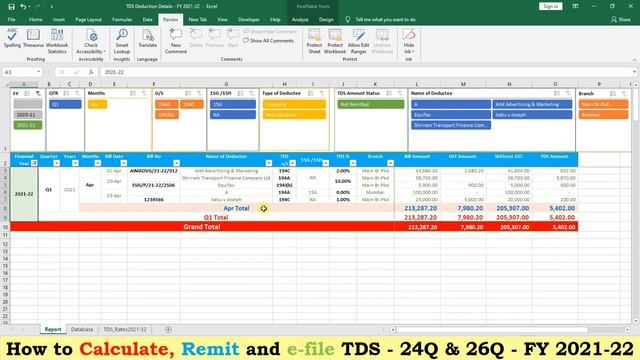Click the Insert Function fx icon
This screenshot has height=360, width=640.
click(x=91, y=72)
